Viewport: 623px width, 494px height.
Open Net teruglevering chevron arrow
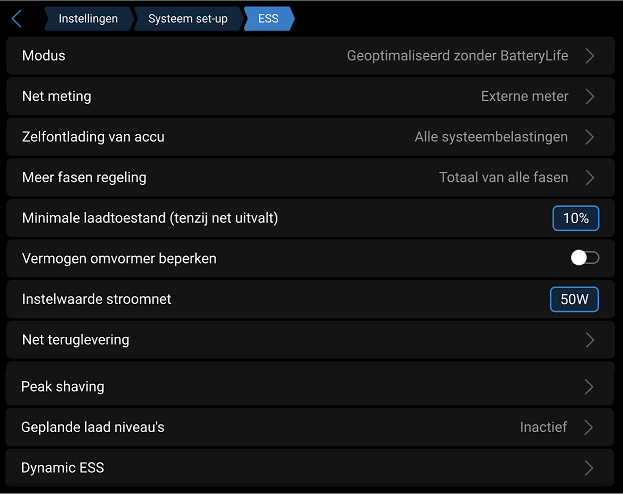[x=590, y=340]
